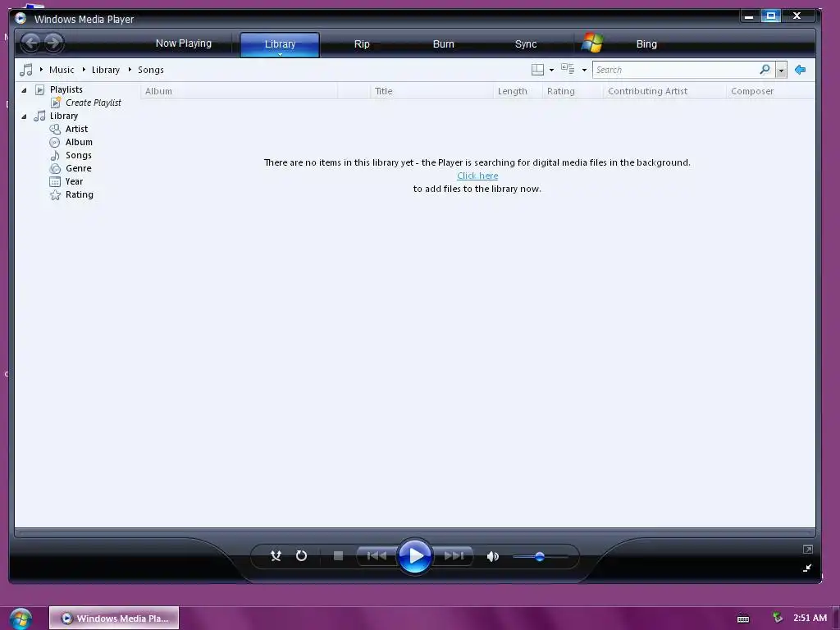Click the Forward navigation arrow button
840x630 pixels.
pyautogui.click(x=53, y=43)
